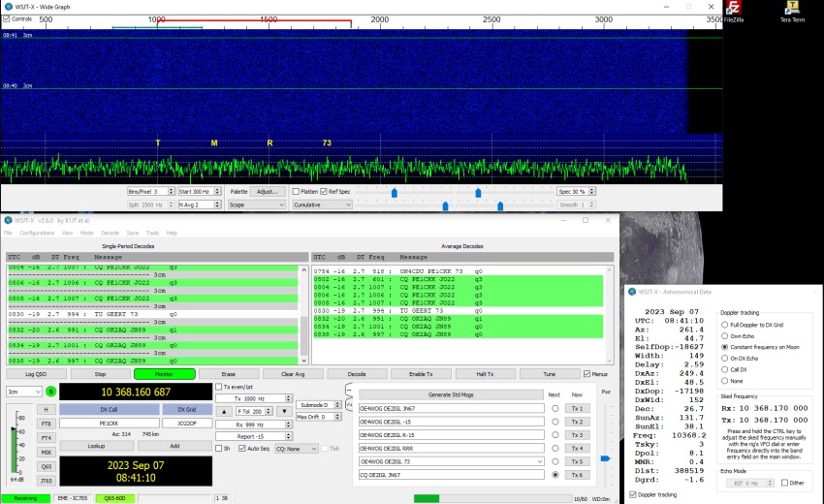Open the Configurations menu
This screenshot has height=504, width=824.
point(37,234)
